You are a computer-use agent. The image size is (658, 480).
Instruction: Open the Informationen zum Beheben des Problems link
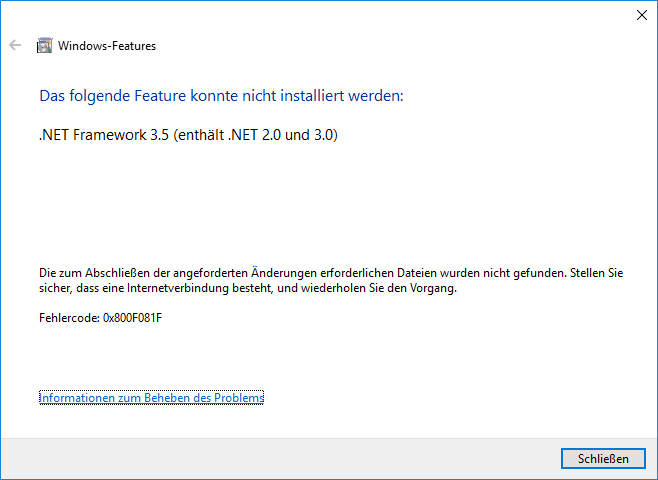(x=151, y=398)
